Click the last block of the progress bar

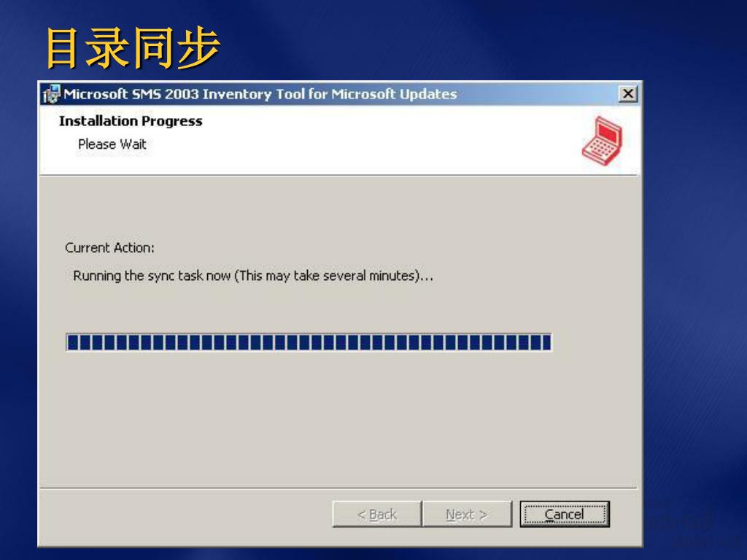coord(546,343)
